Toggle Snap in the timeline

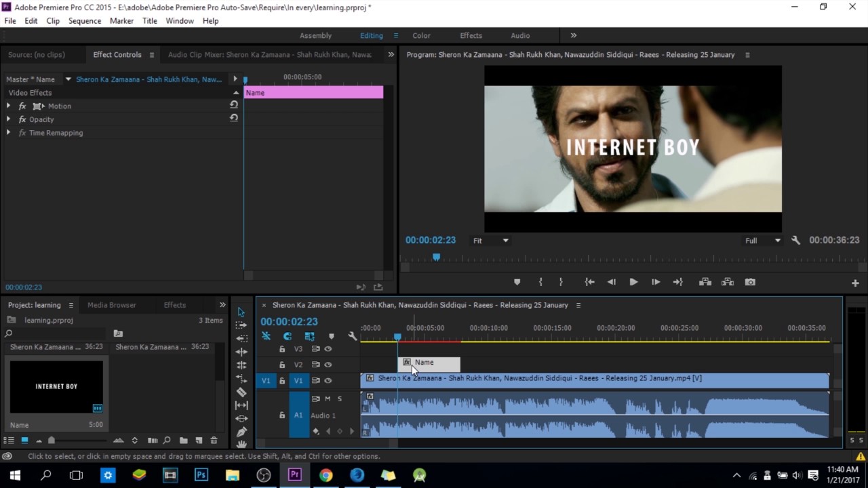pos(288,336)
